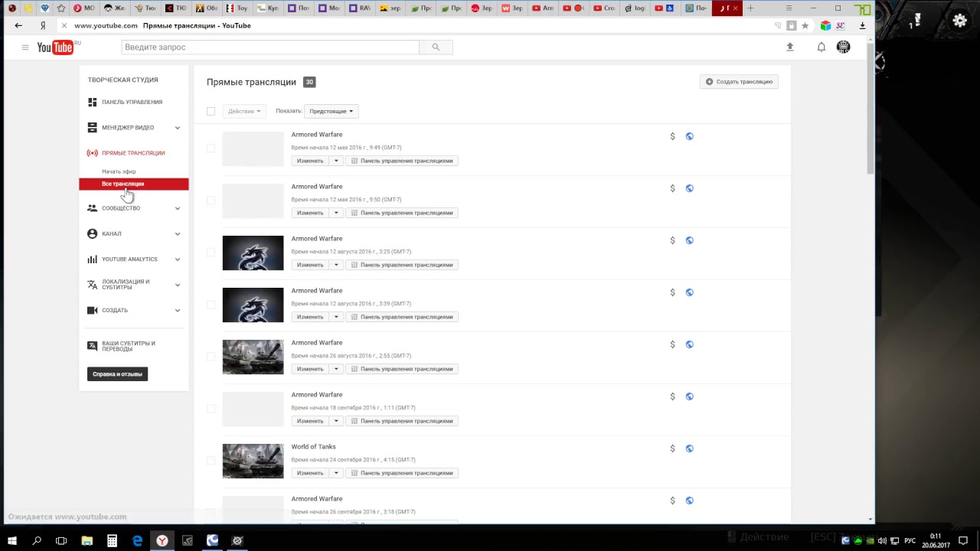Click the Yandex home Я button
This screenshot has width=980, height=551.
[x=43, y=25]
